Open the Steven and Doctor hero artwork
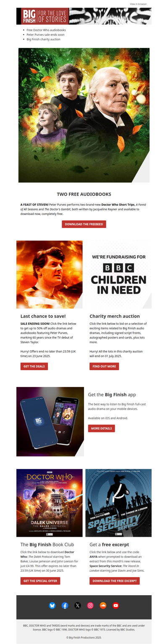This screenshot has height=644, width=168. [x=84, y=115]
